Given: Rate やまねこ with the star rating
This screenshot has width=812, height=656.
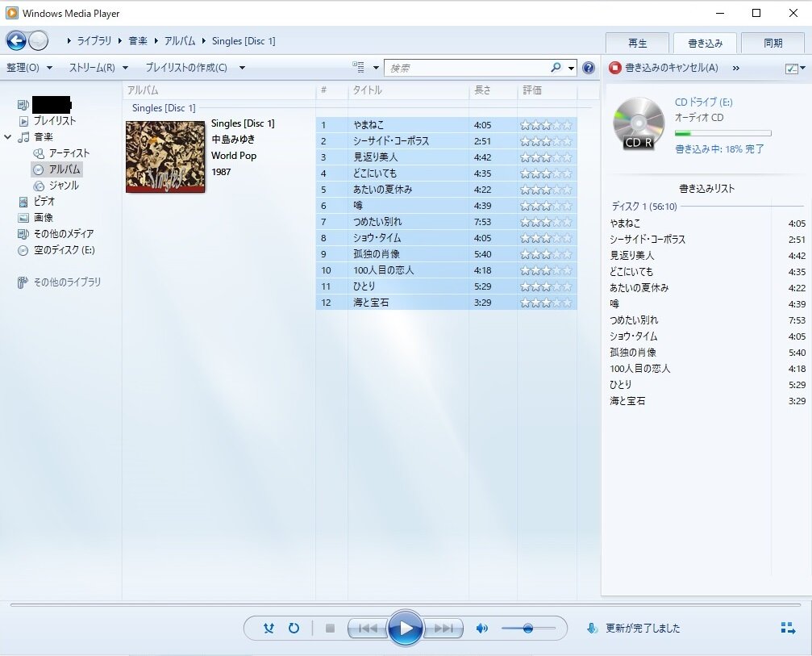Looking at the screenshot, I should tap(546, 125).
